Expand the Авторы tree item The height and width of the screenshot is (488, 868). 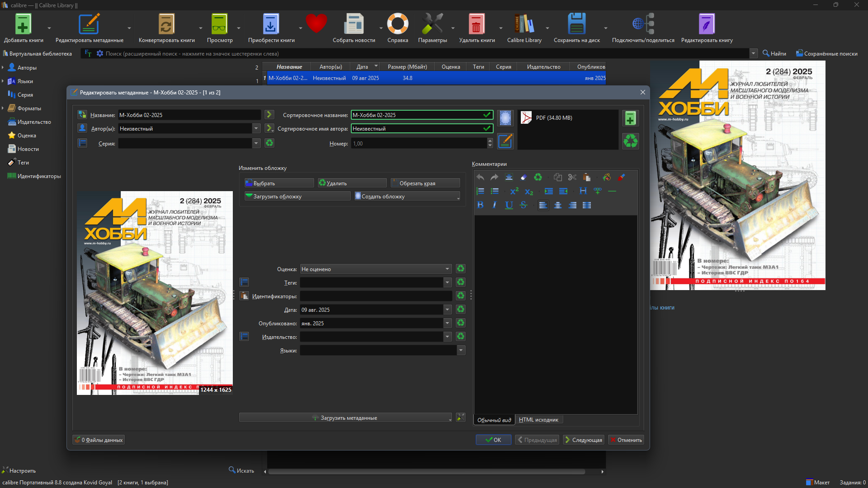tap(3, 68)
